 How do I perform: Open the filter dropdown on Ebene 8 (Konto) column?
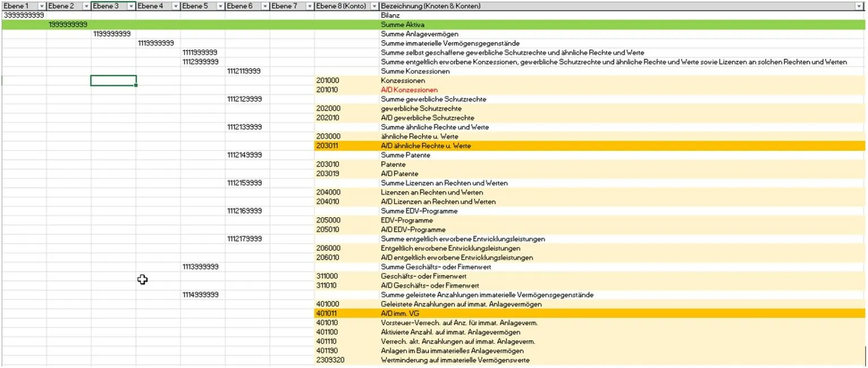374,6
